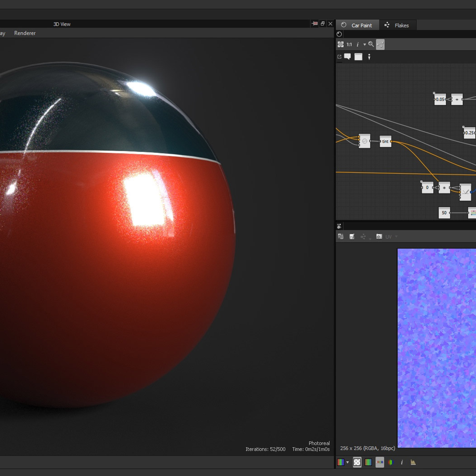Activate the loupe magnifier tool
The width and height of the screenshot is (476, 476).
[370, 44]
